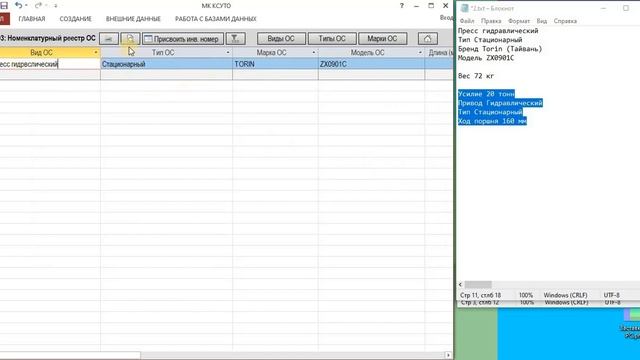The image size is (640, 360).
Task: Click the filter funnel icon button
Action: [x=236, y=39]
